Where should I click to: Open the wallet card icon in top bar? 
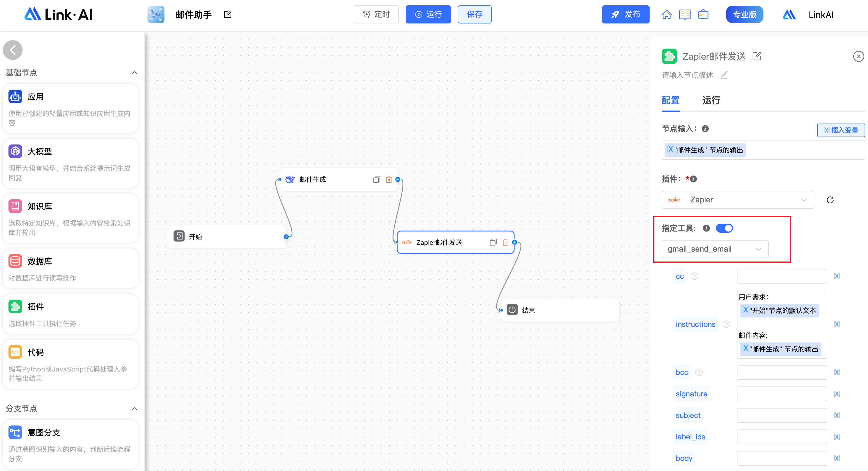pyautogui.click(x=703, y=14)
